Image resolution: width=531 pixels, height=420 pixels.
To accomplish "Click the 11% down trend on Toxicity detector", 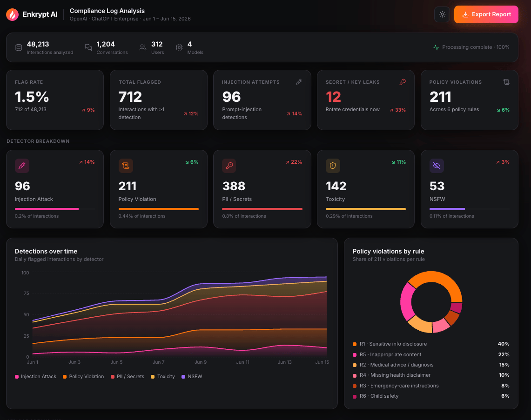I will pyautogui.click(x=398, y=162).
